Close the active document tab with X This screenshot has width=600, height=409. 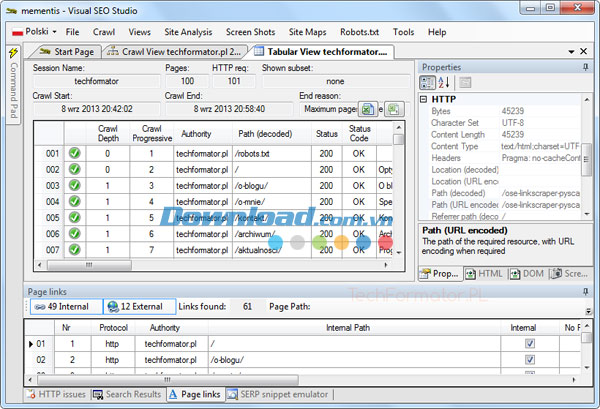click(x=584, y=51)
